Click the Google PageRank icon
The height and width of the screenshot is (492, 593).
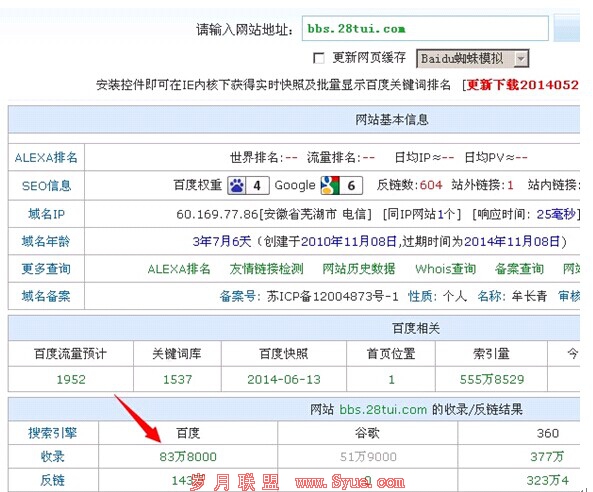(330, 185)
